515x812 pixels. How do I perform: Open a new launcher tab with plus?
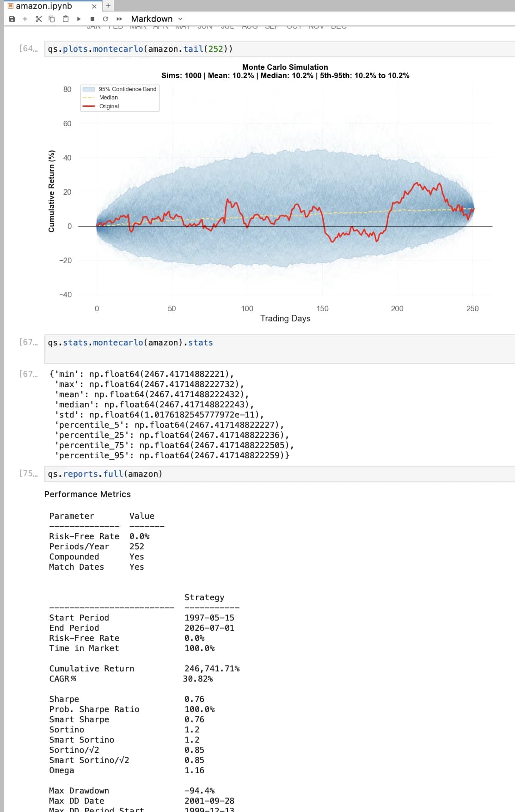tap(108, 6)
